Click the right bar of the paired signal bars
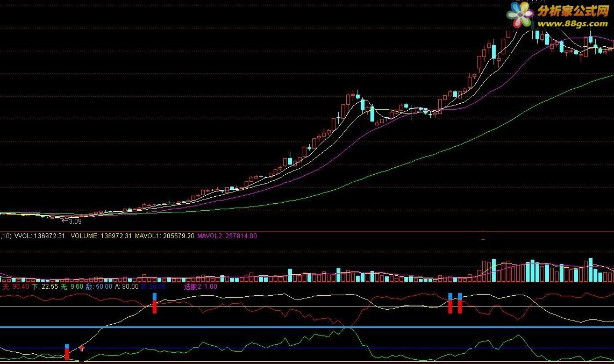 point(460,303)
